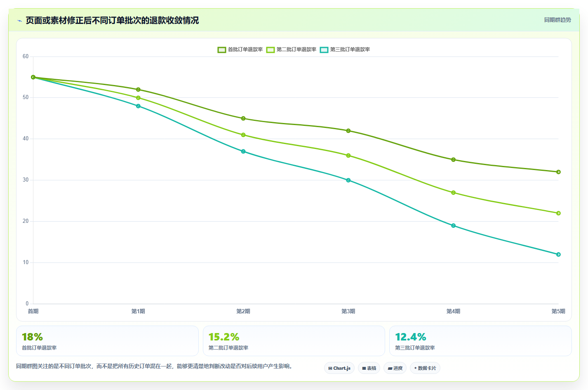Viewport: 588px width, 390px height.
Task: Select the 表格 tag button
Action: click(x=369, y=368)
